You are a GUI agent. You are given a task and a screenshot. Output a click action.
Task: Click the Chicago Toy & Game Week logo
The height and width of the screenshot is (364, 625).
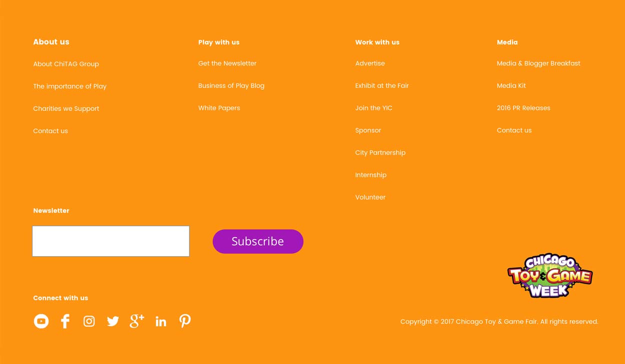(550, 275)
